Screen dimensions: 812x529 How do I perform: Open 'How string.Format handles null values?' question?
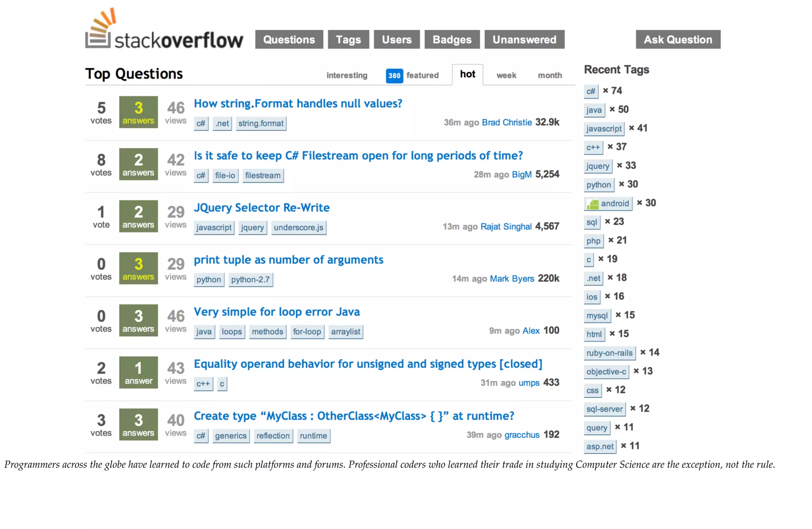click(x=298, y=104)
